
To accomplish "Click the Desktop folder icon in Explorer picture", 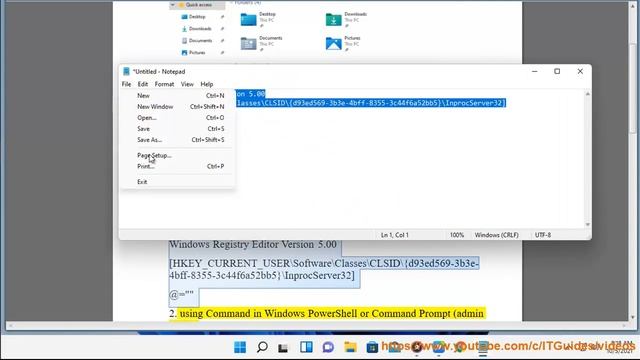I will 248,19.
